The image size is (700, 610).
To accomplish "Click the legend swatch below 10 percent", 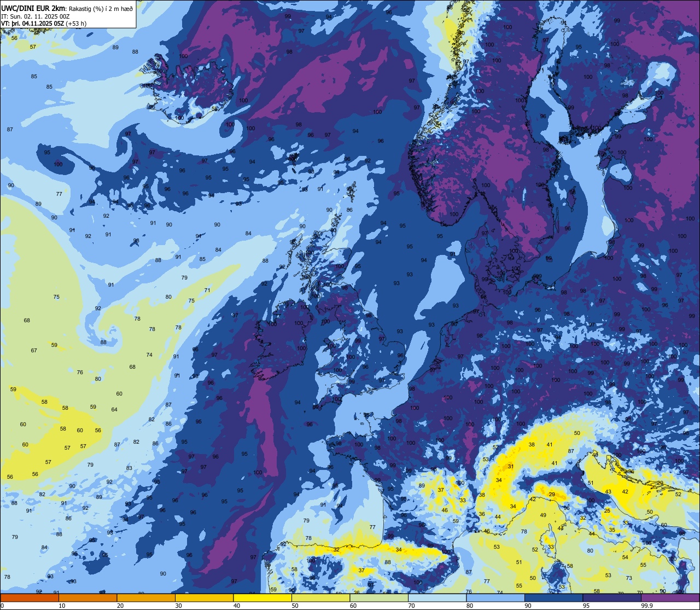I will point(30,598).
